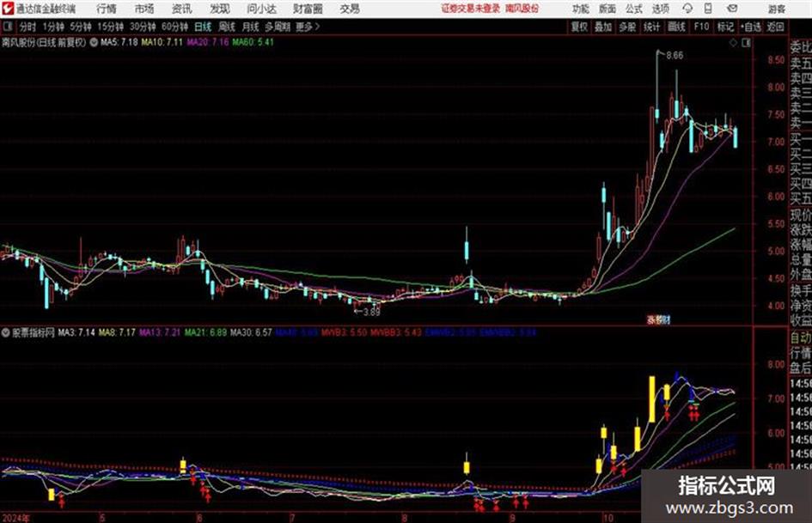Click the MA8: 7.17 indicator value
Viewport: 812px width, 523px height.
coord(117,332)
